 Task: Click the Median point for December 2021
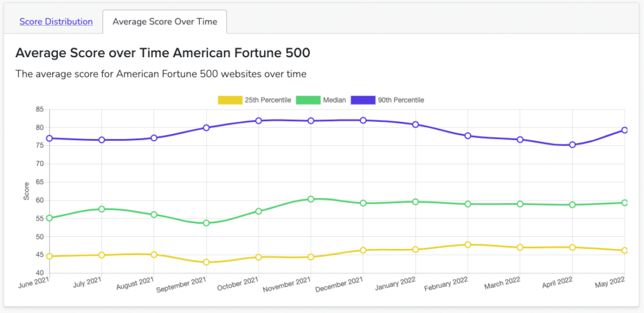click(x=363, y=203)
